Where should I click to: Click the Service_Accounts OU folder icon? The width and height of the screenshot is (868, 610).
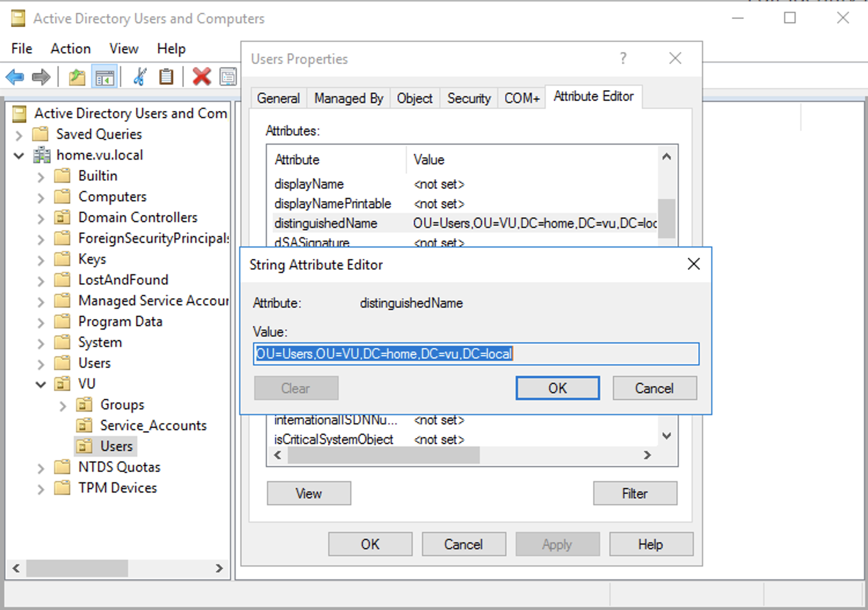tap(84, 426)
